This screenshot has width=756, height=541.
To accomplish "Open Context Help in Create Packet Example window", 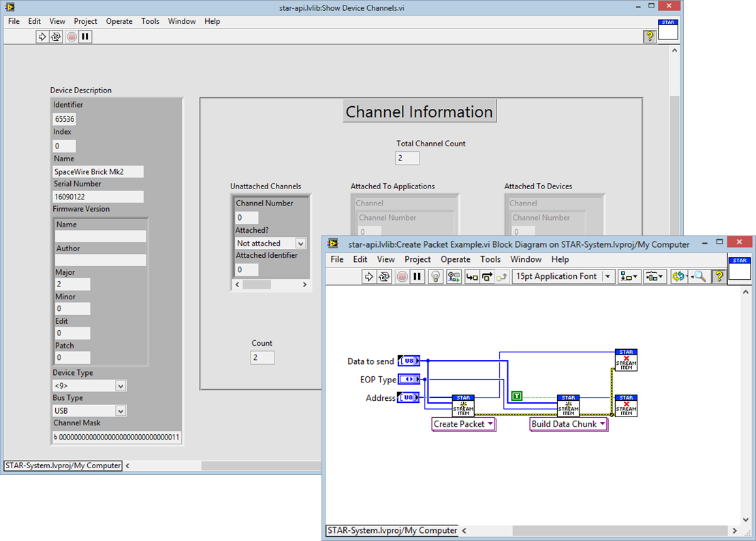I will click(719, 276).
